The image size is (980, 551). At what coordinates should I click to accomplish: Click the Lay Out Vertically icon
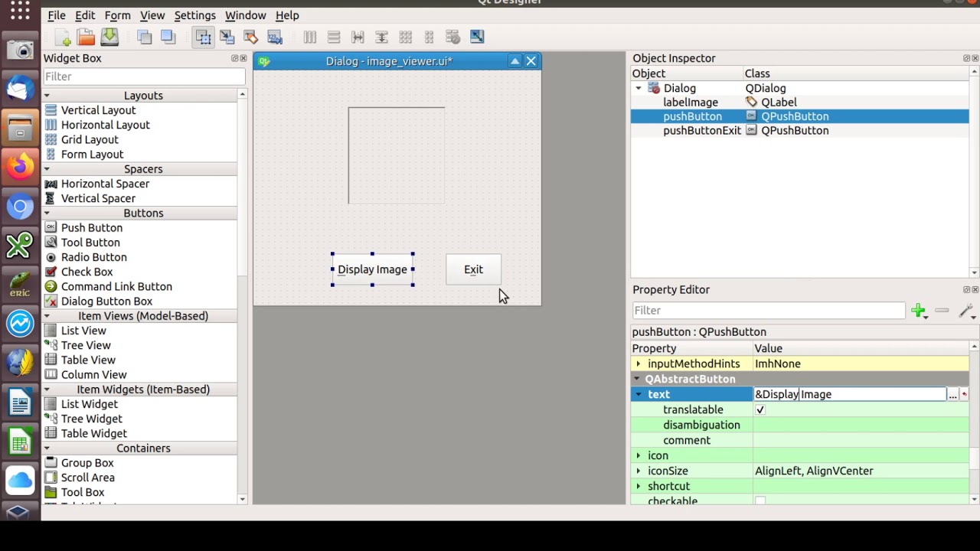[334, 37]
